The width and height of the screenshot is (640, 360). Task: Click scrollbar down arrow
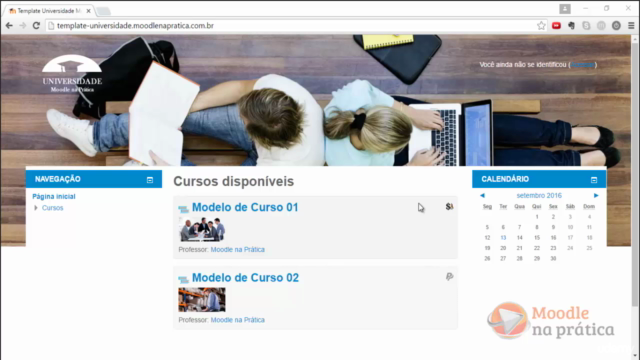coord(635,356)
